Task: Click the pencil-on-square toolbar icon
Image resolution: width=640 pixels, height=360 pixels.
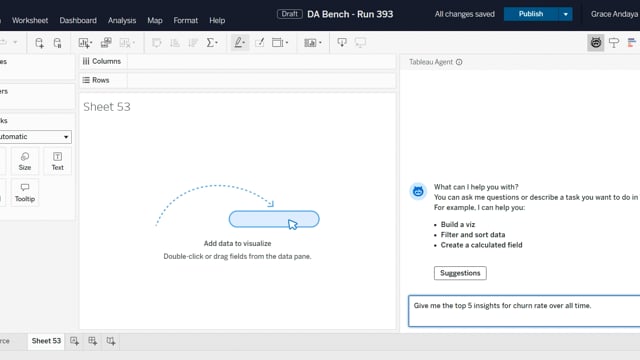Action: [x=260, y=42]
